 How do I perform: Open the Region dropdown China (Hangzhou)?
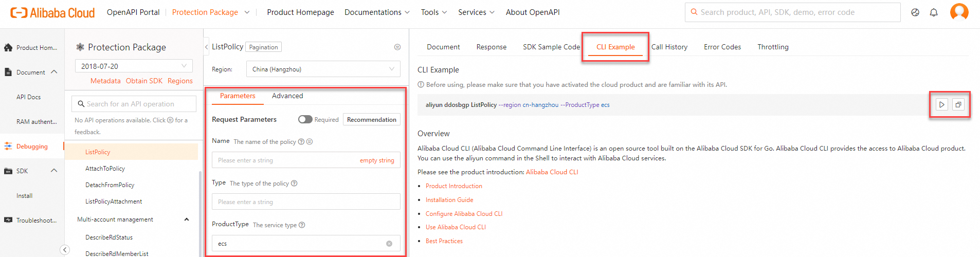pos(323,69)
